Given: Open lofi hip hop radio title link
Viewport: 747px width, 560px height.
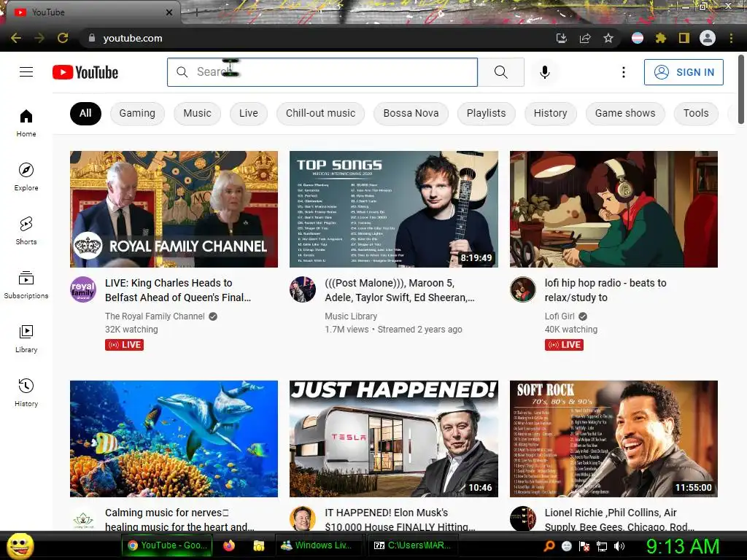Looking at the screenshot, I should pos(605,290).
